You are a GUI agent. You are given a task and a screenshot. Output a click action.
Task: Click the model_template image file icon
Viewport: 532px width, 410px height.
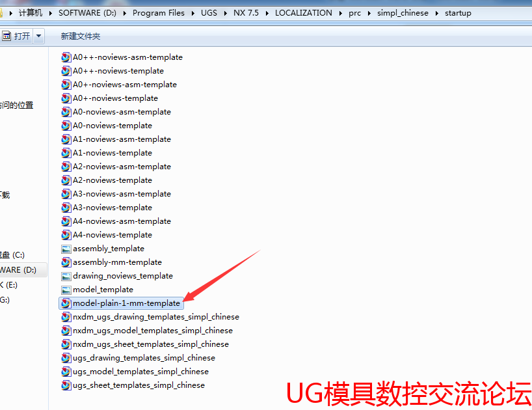66,290
